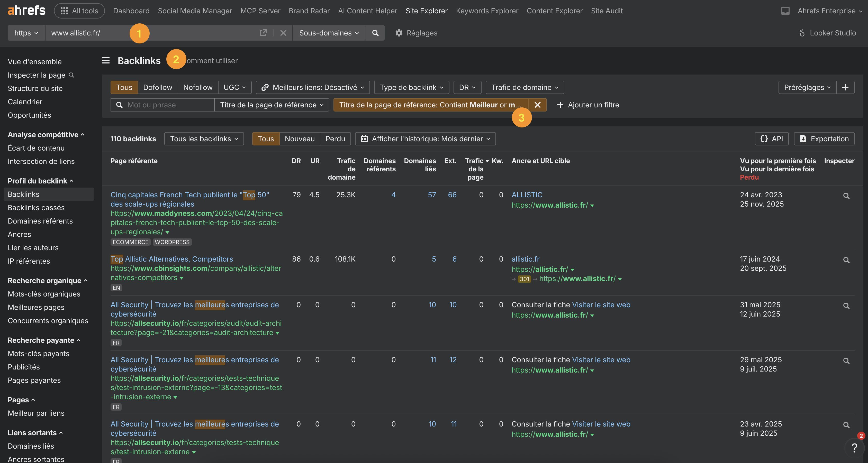Viewport: 868px width, 463px height.
Task: Filter backlinks by Nofollow
Action: click(x=197, y=87)
